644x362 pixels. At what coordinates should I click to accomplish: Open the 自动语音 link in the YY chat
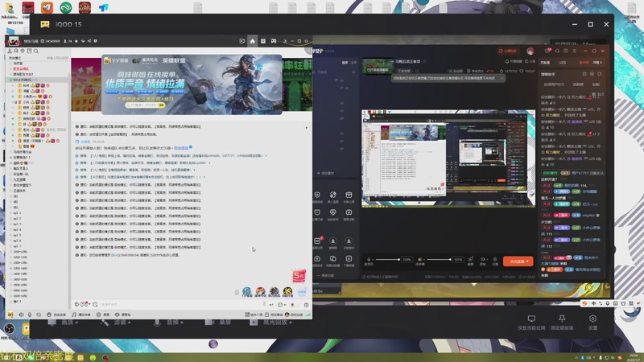click(181, 148)
